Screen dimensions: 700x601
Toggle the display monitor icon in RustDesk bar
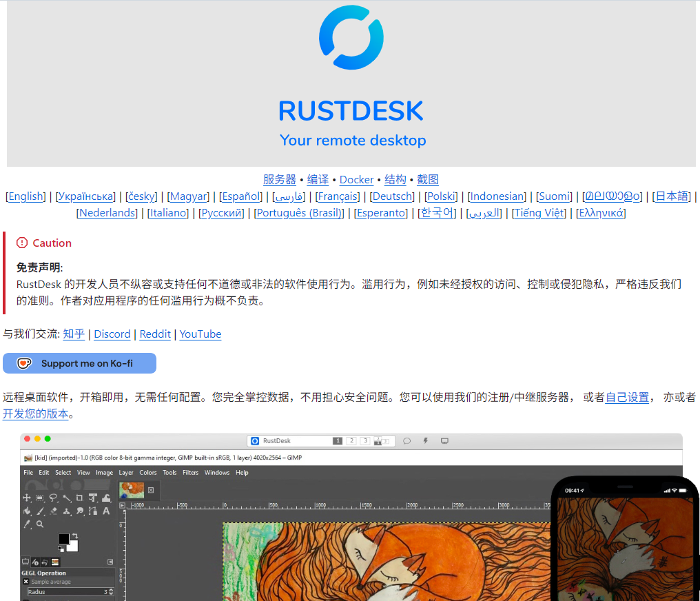[445, 441]
